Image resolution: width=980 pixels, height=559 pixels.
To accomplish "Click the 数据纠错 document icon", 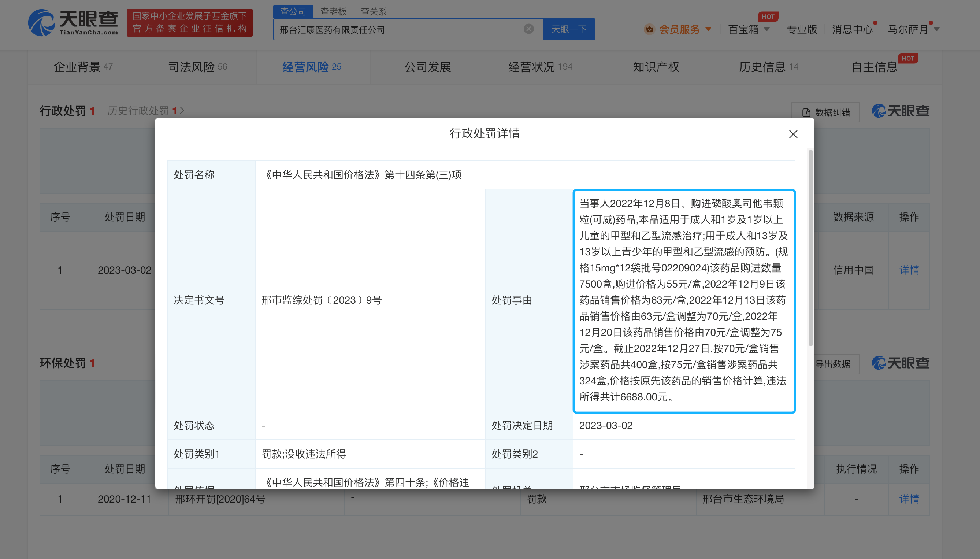I will 806,112.
